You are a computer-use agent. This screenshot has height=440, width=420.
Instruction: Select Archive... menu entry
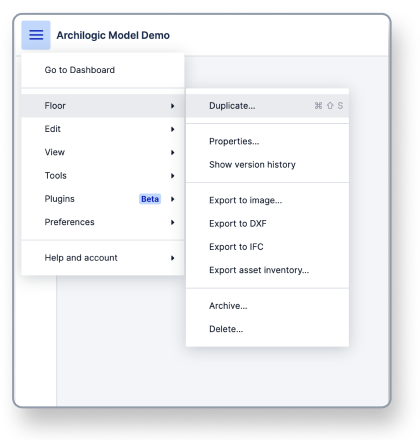coord(267,306)
